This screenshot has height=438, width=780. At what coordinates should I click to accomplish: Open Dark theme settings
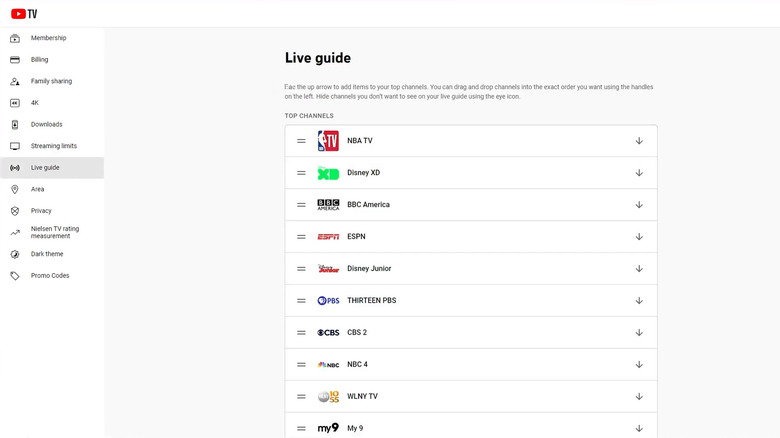[x=52, y=254]
